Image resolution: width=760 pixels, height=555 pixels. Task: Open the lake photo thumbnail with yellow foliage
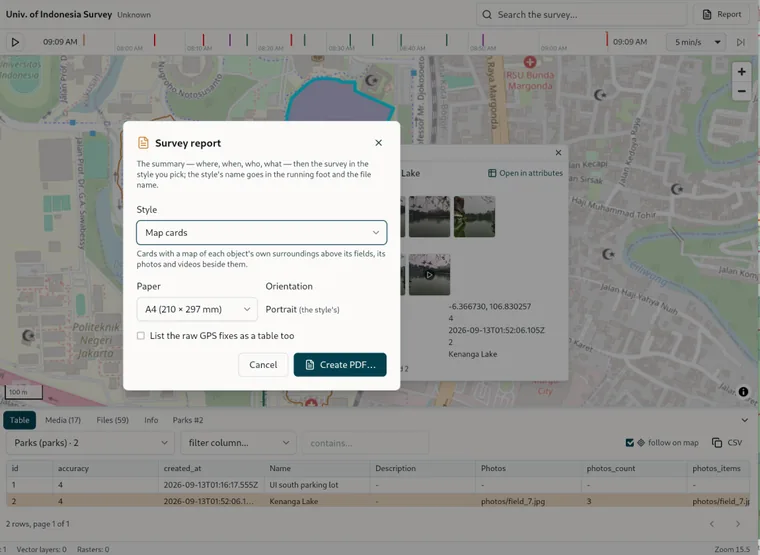475,217
